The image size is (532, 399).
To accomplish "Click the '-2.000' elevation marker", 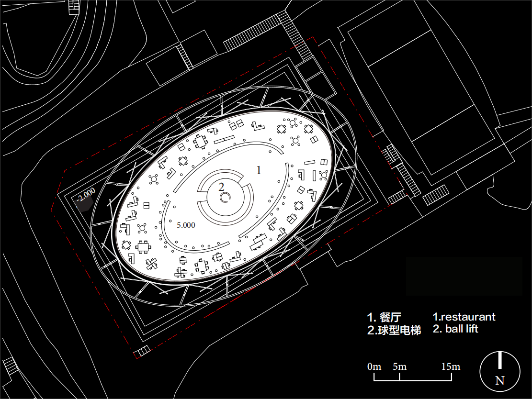I will pyautogui.click(x=86, y=195).
